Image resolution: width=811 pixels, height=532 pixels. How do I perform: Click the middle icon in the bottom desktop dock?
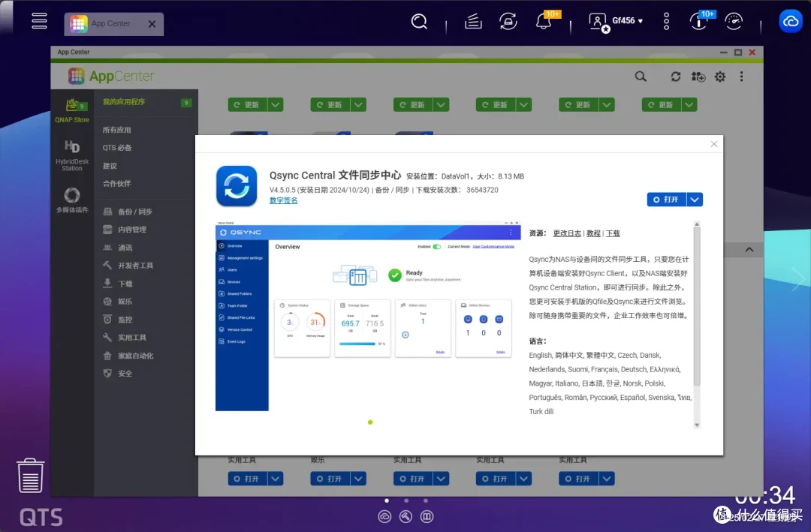[405, 516]
